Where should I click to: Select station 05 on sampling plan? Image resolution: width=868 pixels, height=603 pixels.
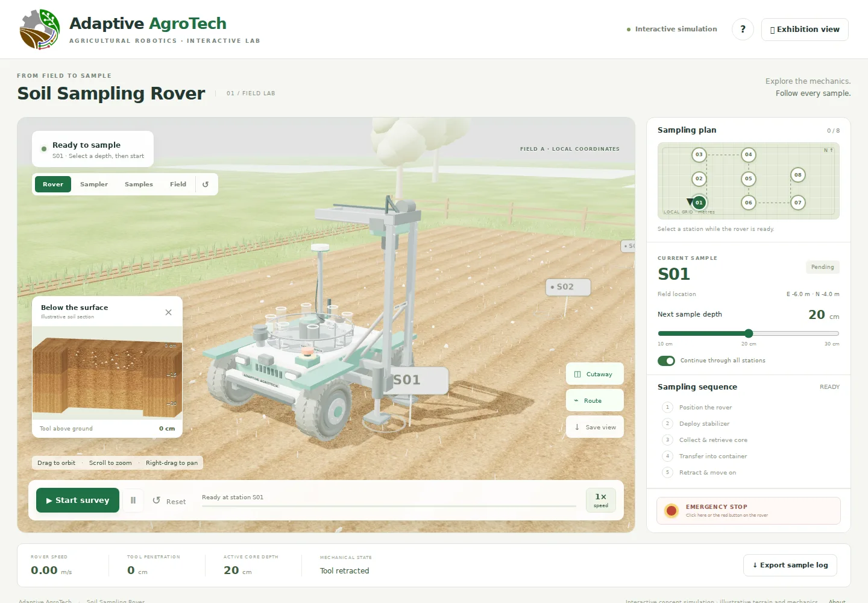click(x=749, y=178)
